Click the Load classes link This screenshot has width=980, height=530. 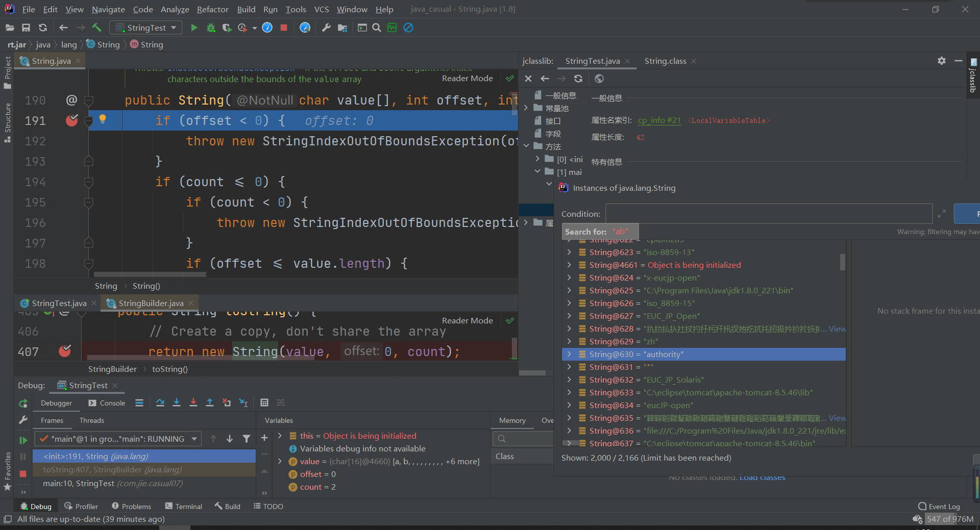(x=762, y=477)
